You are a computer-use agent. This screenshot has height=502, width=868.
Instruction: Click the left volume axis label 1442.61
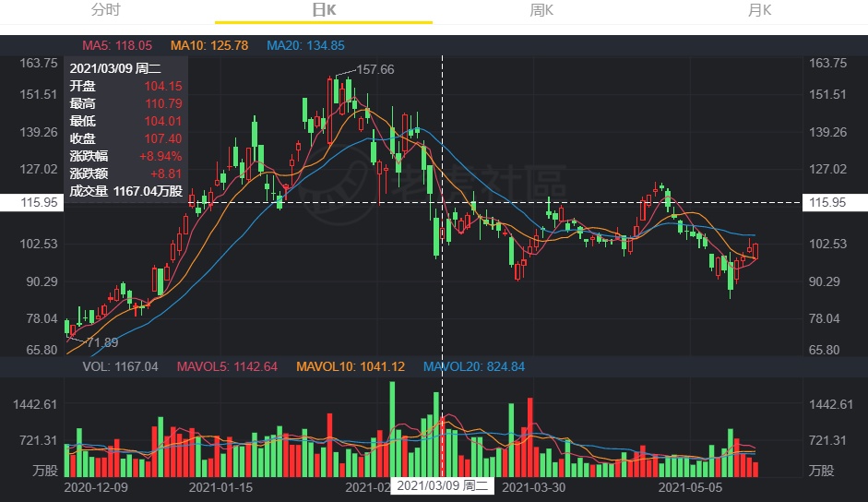pyautogui.click(x=35, y=404)
